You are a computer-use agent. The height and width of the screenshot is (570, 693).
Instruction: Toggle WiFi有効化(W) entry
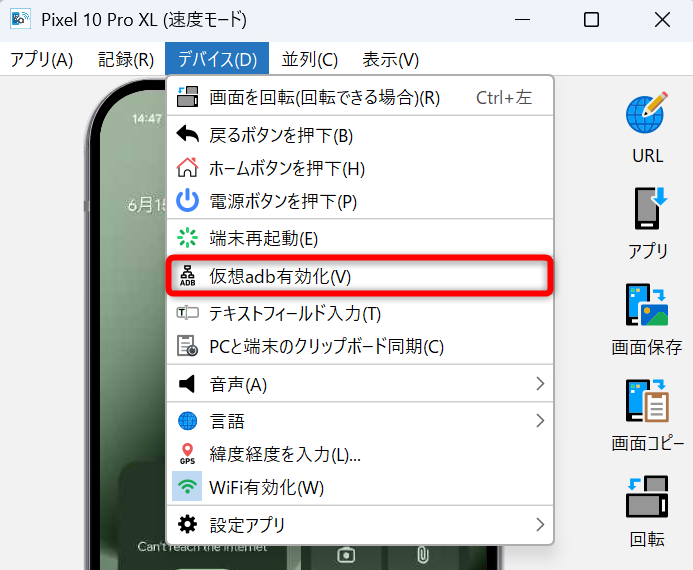tap(360, 487)
